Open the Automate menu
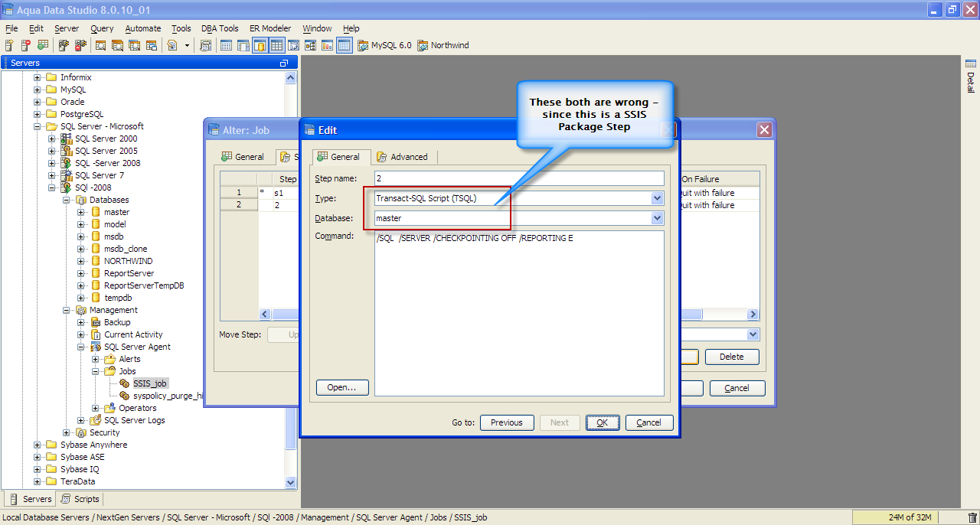Screen dimensions: 980x525 click(x=143, y=28)
